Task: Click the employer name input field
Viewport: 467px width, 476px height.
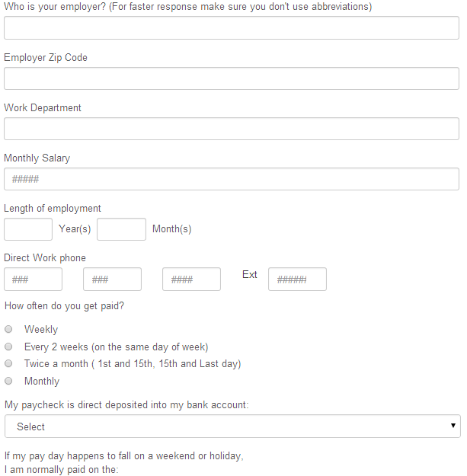Action: (232, 28)
